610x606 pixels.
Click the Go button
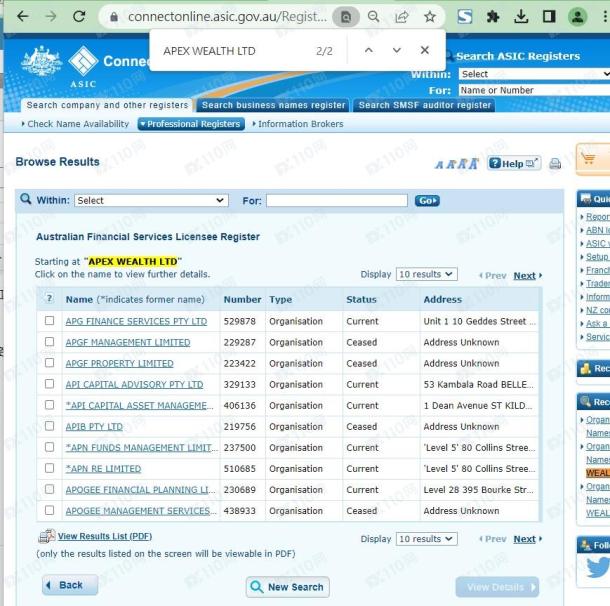coord(427,201)
